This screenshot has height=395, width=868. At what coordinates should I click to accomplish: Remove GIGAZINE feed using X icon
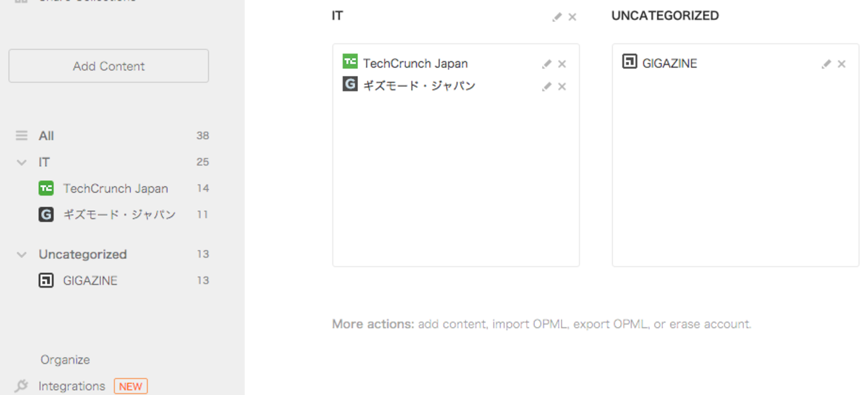(x=841, y=64)
